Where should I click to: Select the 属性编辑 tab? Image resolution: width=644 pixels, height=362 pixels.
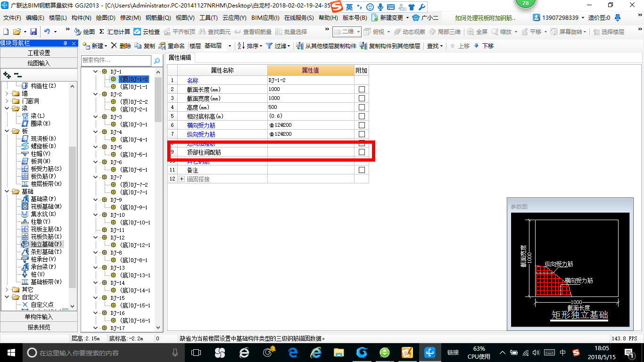(x=180, y=58)
